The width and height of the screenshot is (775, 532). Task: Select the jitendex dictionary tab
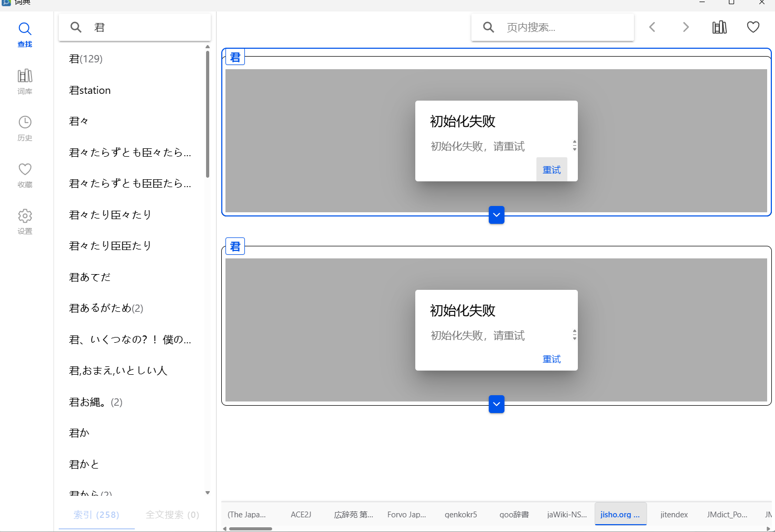[674, 515]
